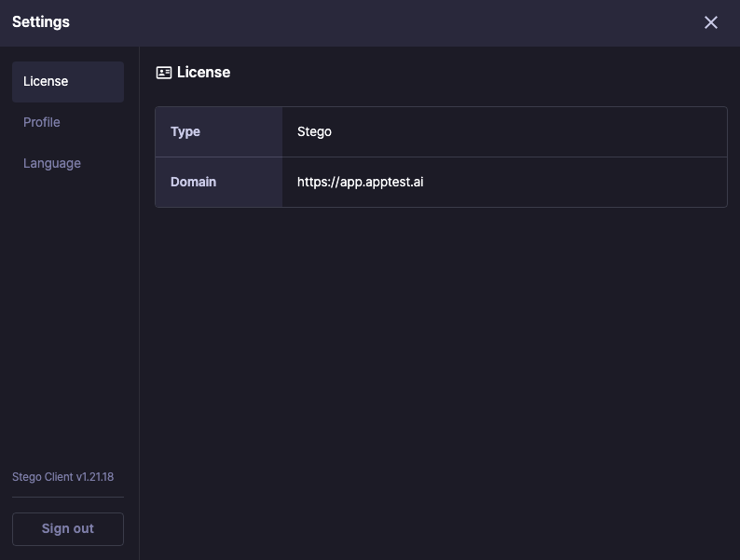Click empty space right of the domain URL

point(578,182)
